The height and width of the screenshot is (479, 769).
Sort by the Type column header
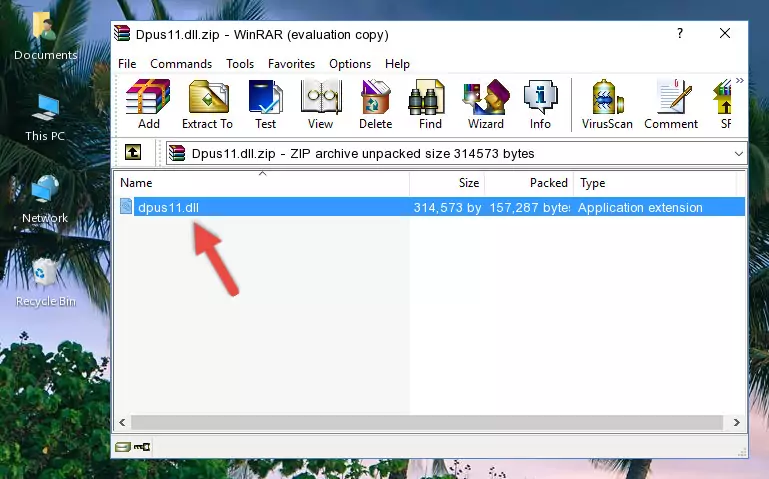pos(655,183)
